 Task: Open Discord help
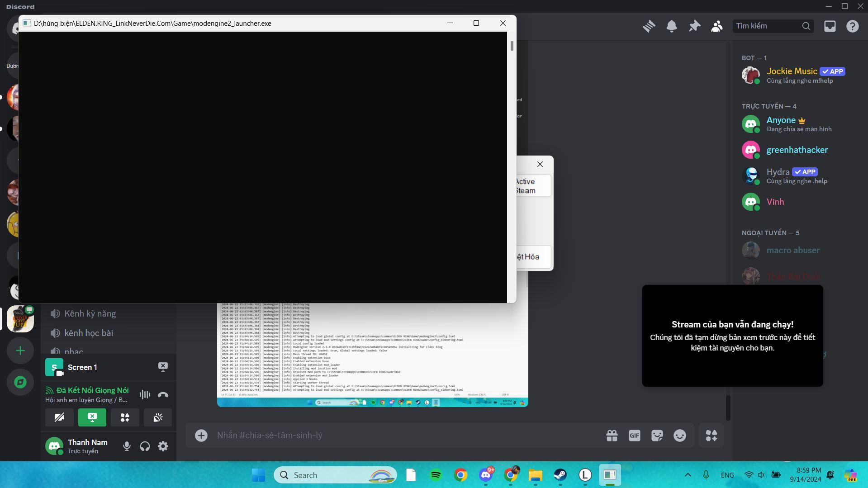[853, 26]
